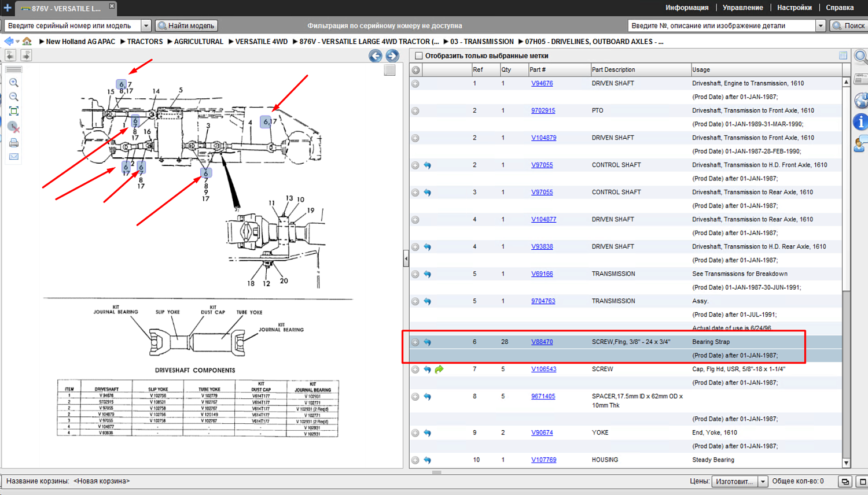Collapse the diagram panel using the splitter arrow
The width and height of the screenshot is (868, 495).
click(406, 258)
